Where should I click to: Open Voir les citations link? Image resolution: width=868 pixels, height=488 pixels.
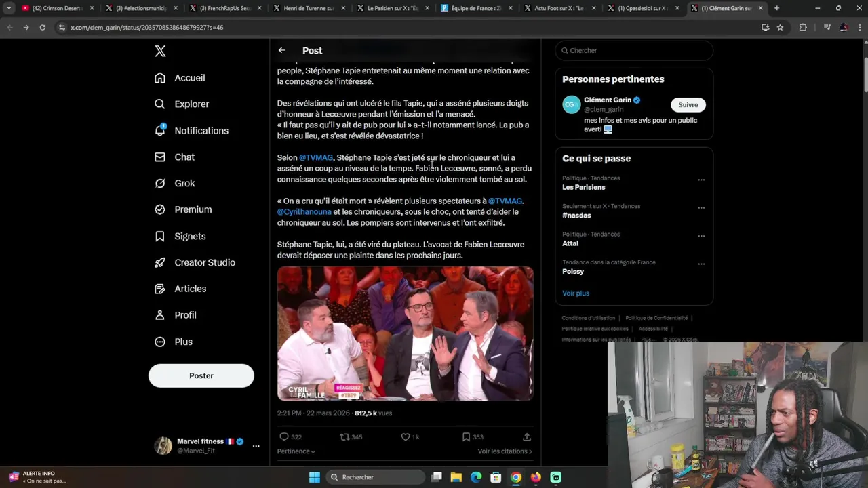coord(505,451)
